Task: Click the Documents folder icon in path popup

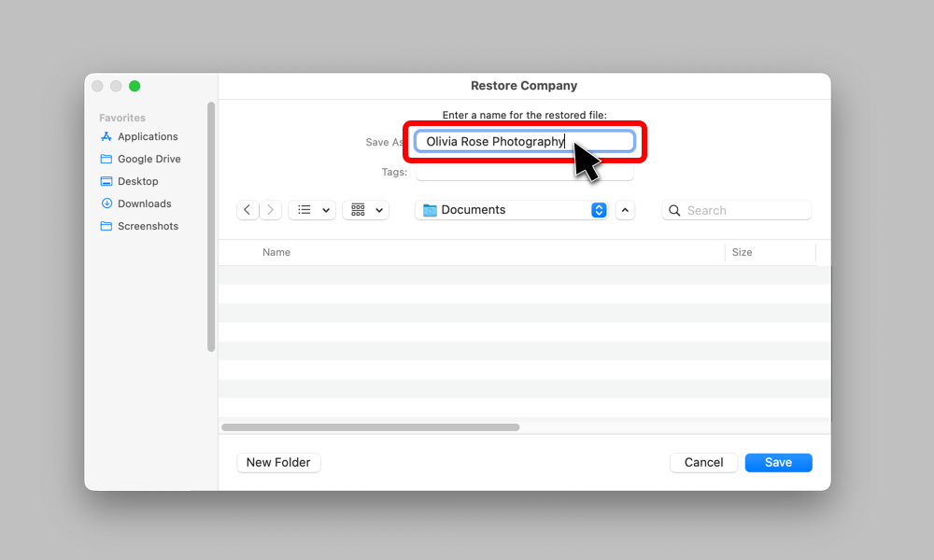Action: coord(430,210)
